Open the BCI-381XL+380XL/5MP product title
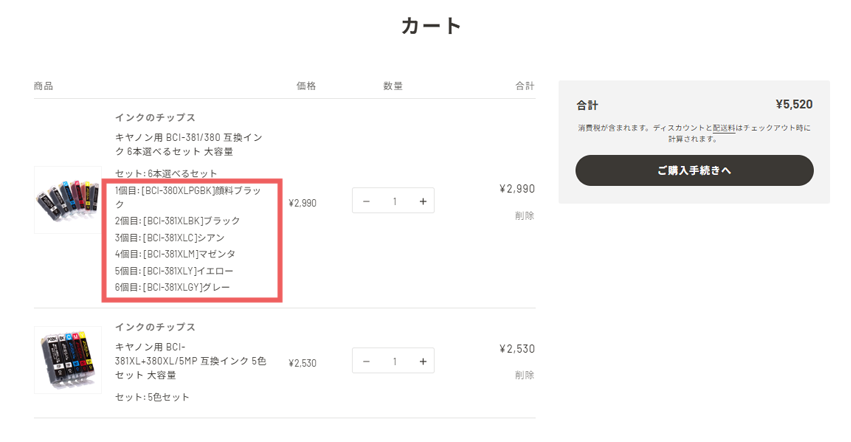Screen dimensions: 851x442 [x=188, y=360]
